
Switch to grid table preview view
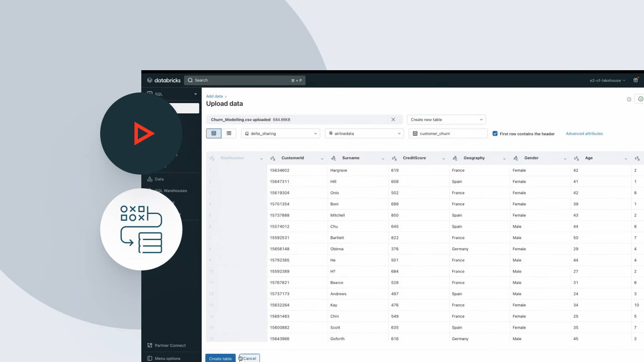(x=214, y=134)
